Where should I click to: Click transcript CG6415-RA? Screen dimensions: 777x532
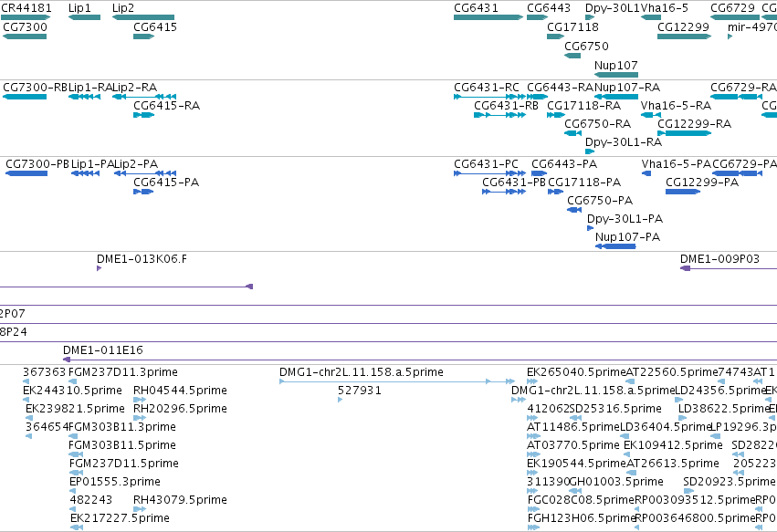[x=166, y=106]
